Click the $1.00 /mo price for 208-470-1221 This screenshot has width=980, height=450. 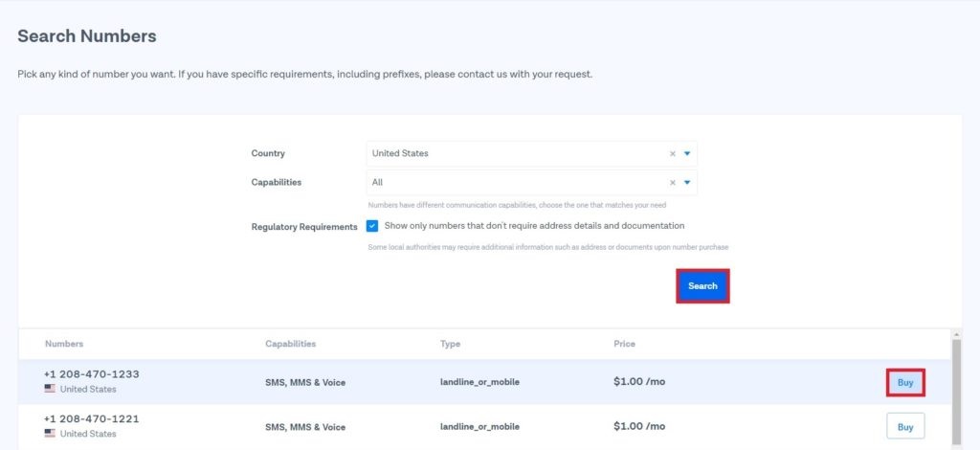[639, 426]
